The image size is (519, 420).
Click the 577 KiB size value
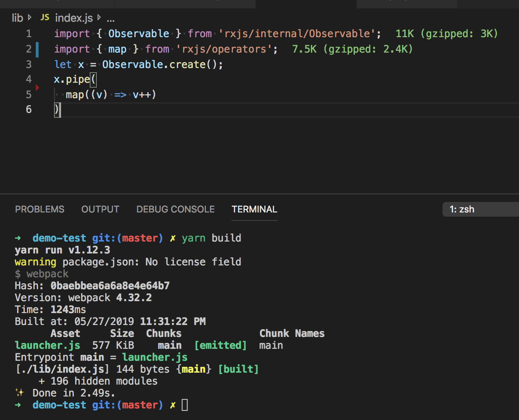click(113, 345)
